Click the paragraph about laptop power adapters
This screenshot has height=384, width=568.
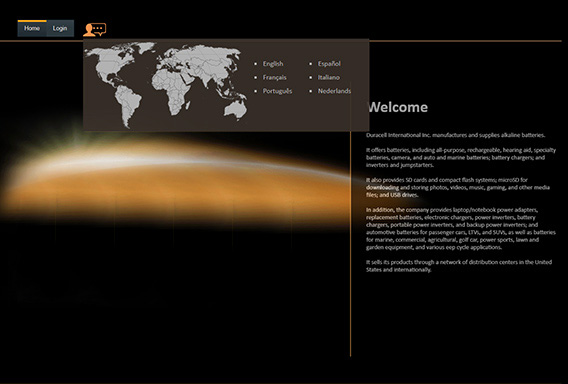click(x=460, y=229)
